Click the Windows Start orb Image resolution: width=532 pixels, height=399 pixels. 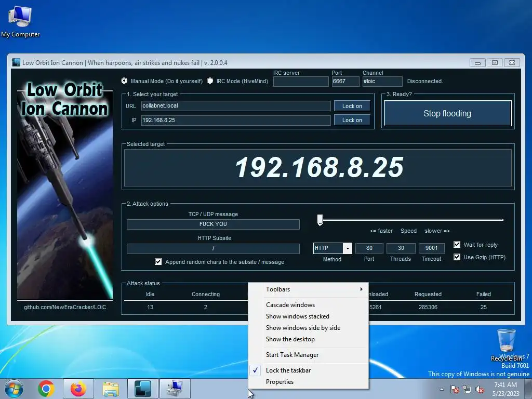click(x=14, y=389)
